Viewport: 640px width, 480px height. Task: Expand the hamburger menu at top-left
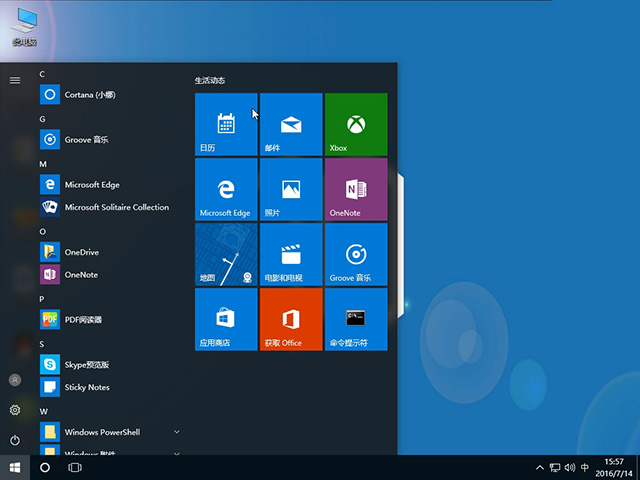coord(15,80)
